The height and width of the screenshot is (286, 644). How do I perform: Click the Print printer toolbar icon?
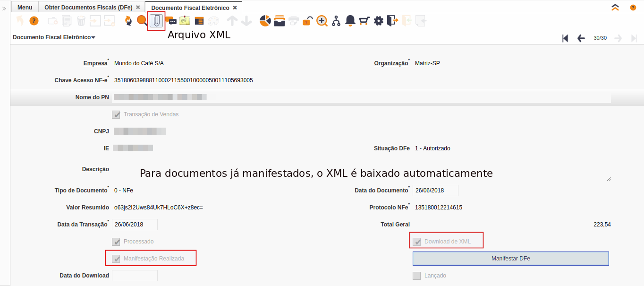(x=294, y=21)
